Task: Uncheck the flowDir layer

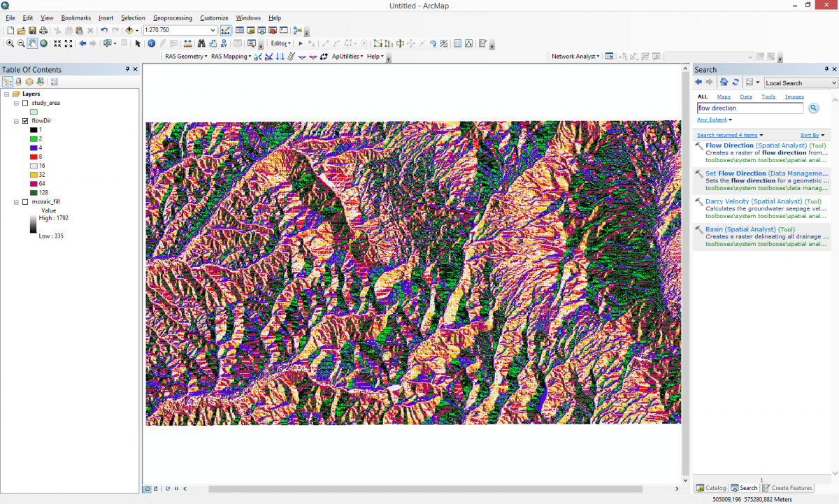Action: point(25,121)
